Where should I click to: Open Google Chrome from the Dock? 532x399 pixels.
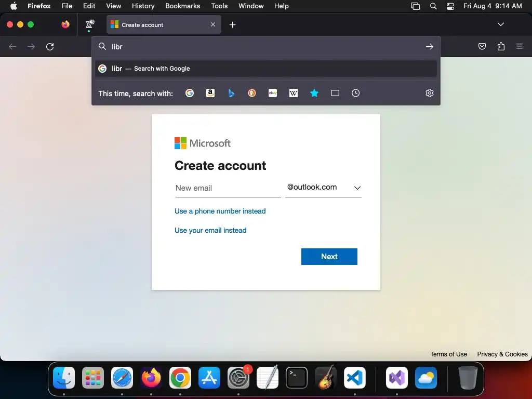180,378
